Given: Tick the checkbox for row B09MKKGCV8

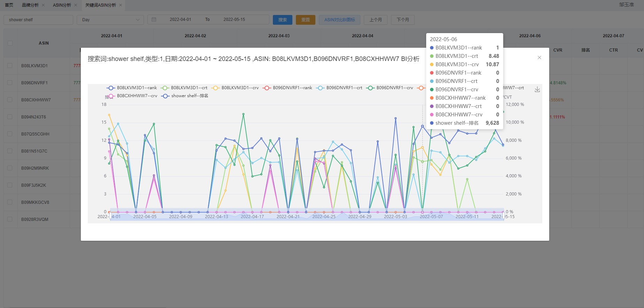Looking at the screenshot, I should coord(10,202).
